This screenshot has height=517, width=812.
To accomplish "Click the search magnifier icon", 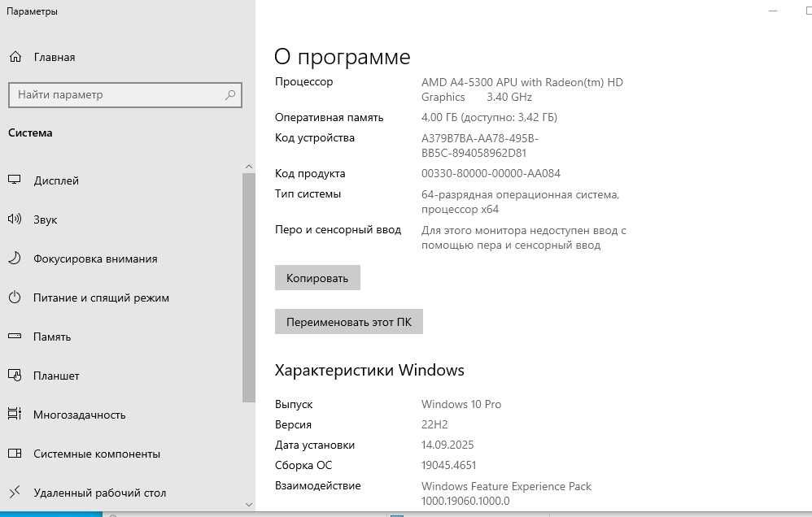I will [x=230, y=95].
